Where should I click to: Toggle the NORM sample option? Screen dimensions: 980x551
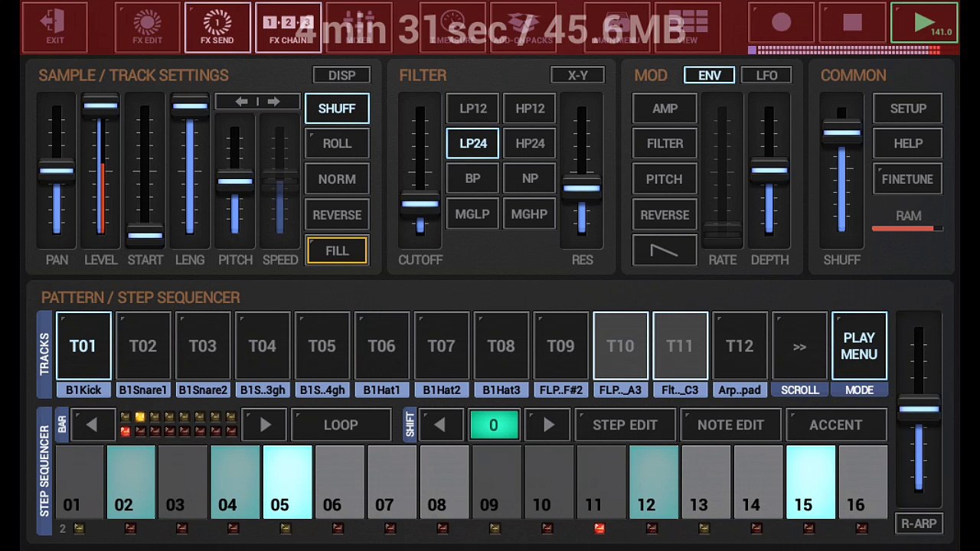(x=337, y=179)
